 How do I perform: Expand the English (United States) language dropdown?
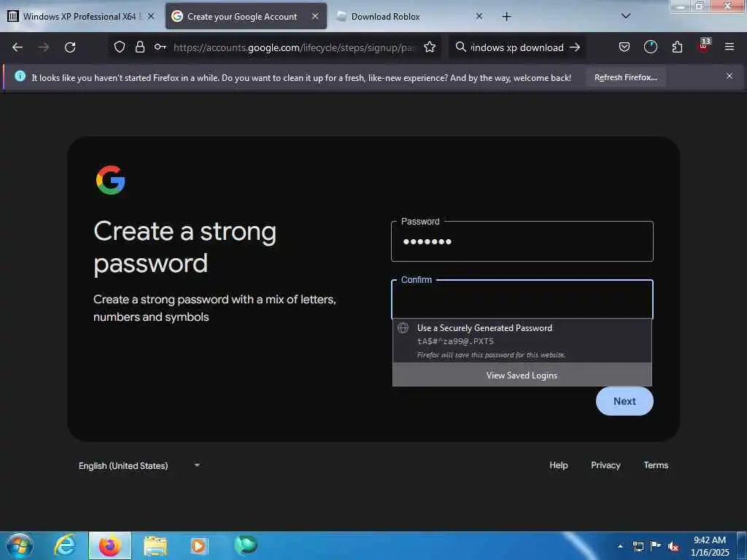click(139, 465)
